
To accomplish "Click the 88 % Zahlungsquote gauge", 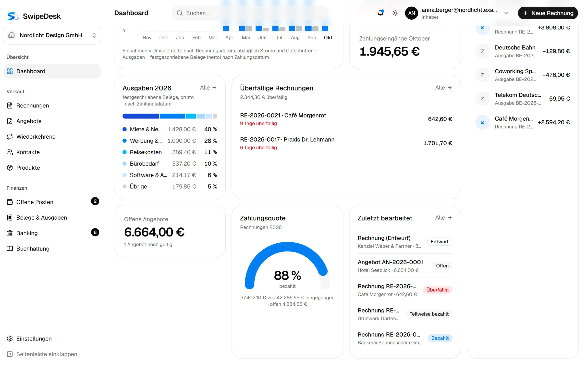I will click(287, 265).
